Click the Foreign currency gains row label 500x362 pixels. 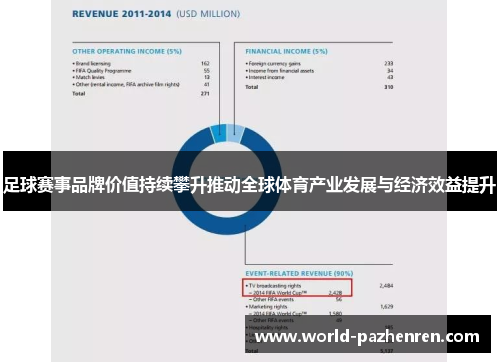pos(273,63)
